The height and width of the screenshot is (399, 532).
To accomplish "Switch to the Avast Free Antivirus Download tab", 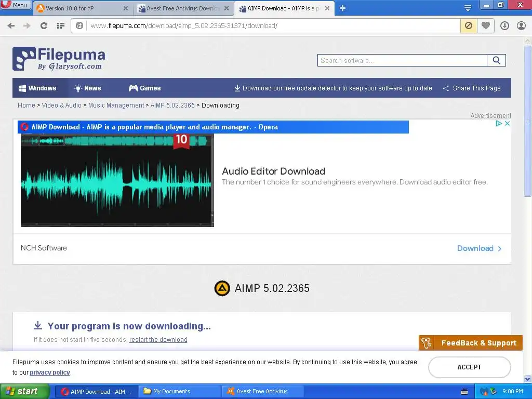I will click(184, 8).
